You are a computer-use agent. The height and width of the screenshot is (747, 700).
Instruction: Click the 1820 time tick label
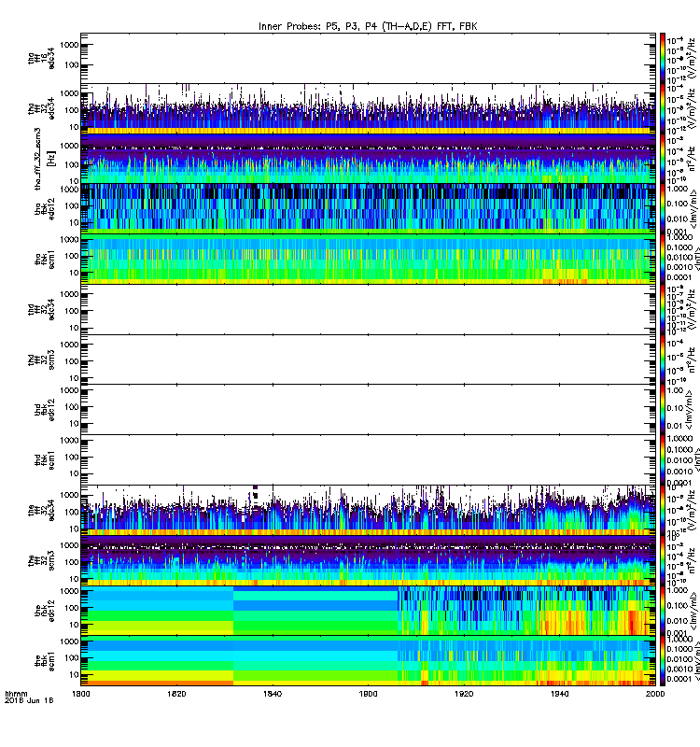click(176, 694)
